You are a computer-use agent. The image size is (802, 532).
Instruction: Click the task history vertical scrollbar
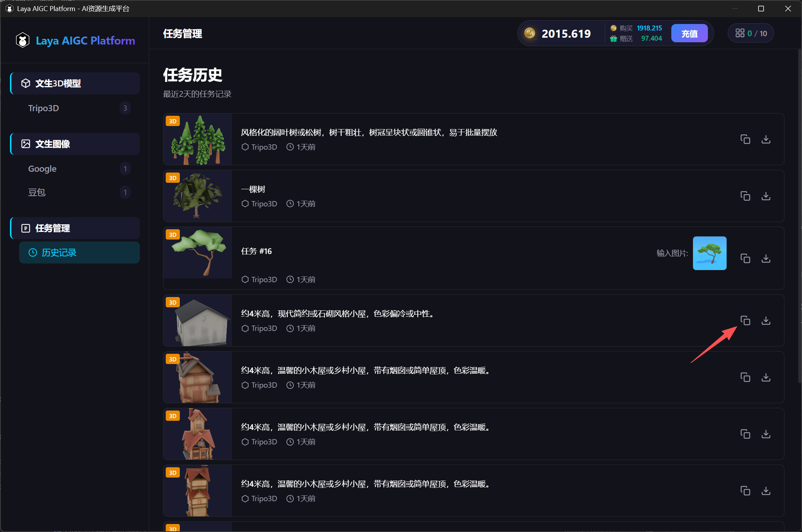(799, 217)
